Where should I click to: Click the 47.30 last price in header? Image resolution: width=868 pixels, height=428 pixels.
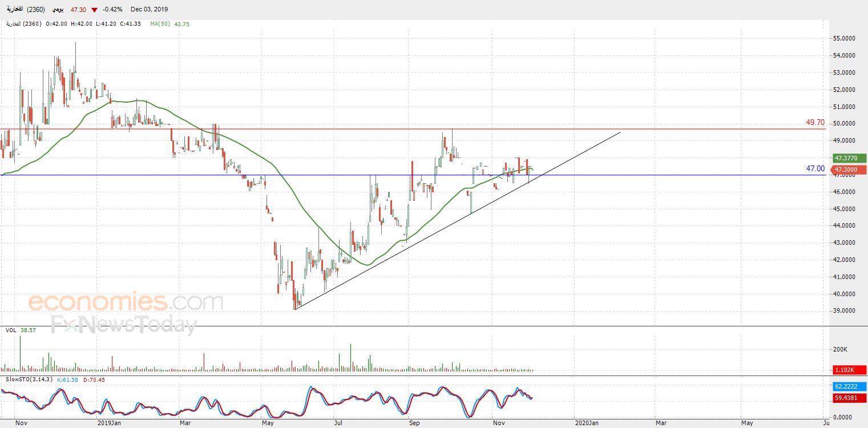[x=79, y=10]
